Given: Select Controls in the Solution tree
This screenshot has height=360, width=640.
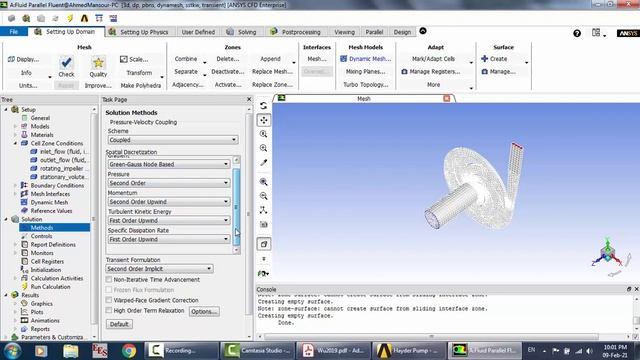Looking at the screenshot, I should point(41,236).
